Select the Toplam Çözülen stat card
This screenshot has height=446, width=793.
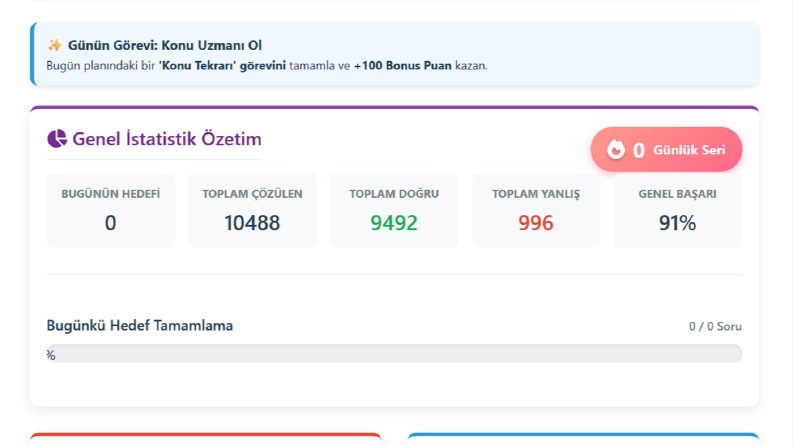[x=252, y=210]
